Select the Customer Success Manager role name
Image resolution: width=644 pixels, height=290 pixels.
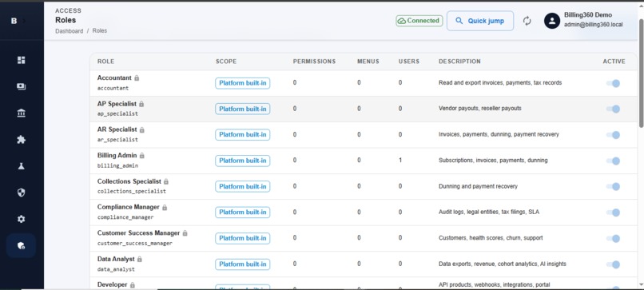click(138, 233)
